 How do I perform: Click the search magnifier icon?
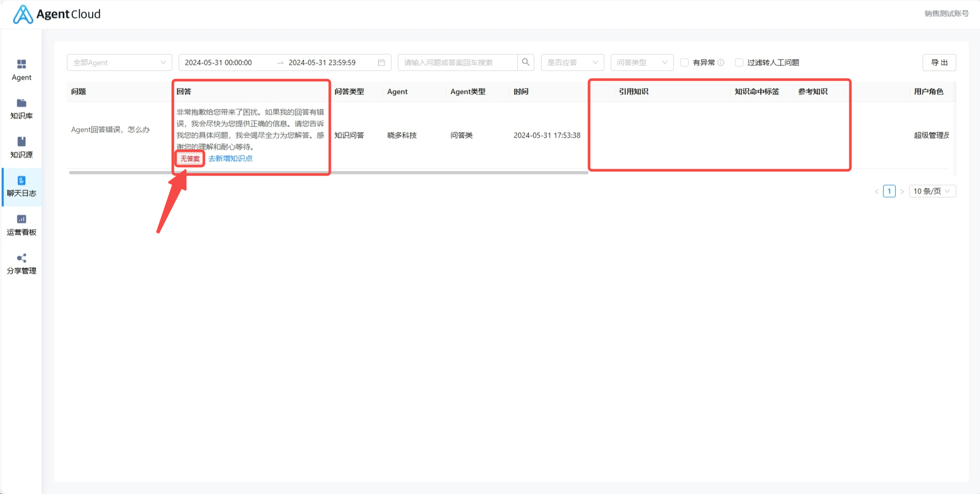tap(526, 62)
